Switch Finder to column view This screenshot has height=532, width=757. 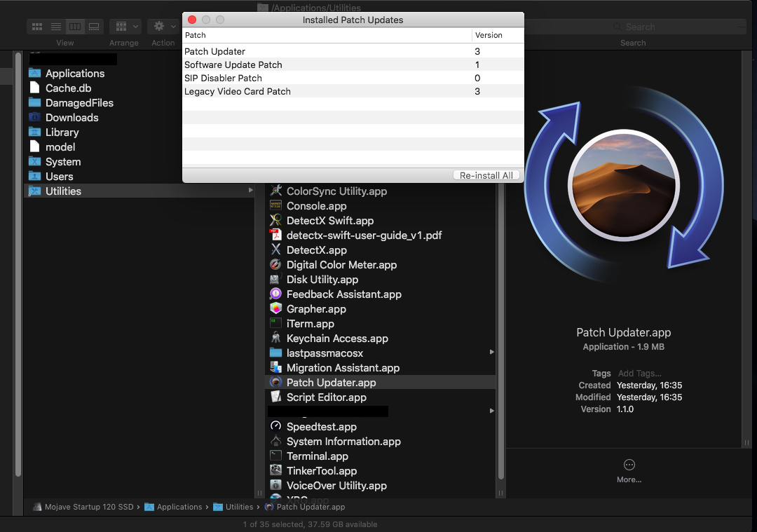pos(75,27)
